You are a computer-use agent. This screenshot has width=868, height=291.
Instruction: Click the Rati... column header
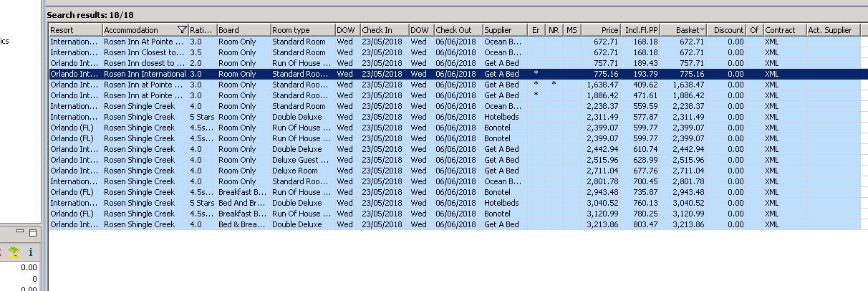point(202,30)
